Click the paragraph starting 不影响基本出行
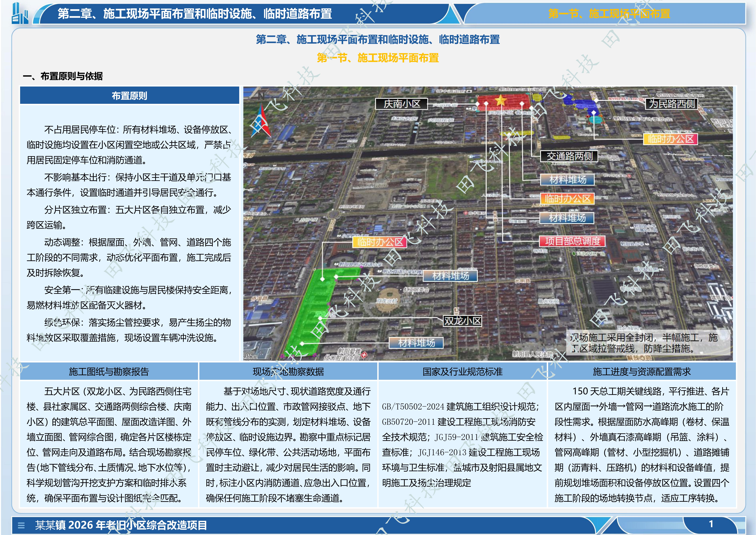 pyautogui.click(x=129, y=185)
